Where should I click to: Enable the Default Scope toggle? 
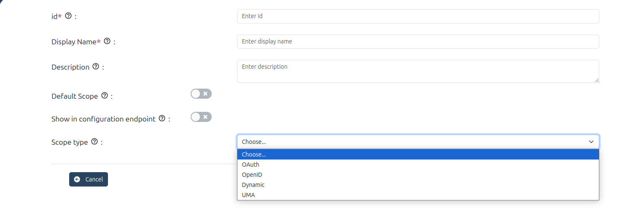[x=201, y=94]
